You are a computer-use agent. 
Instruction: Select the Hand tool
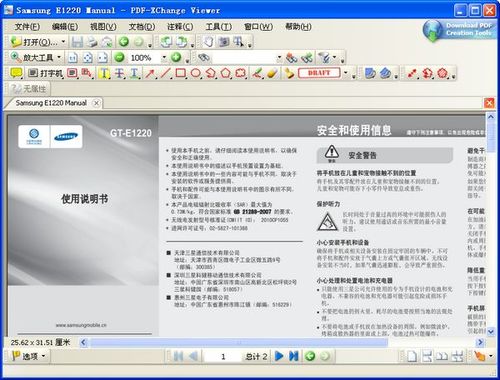tap(208, 42)
